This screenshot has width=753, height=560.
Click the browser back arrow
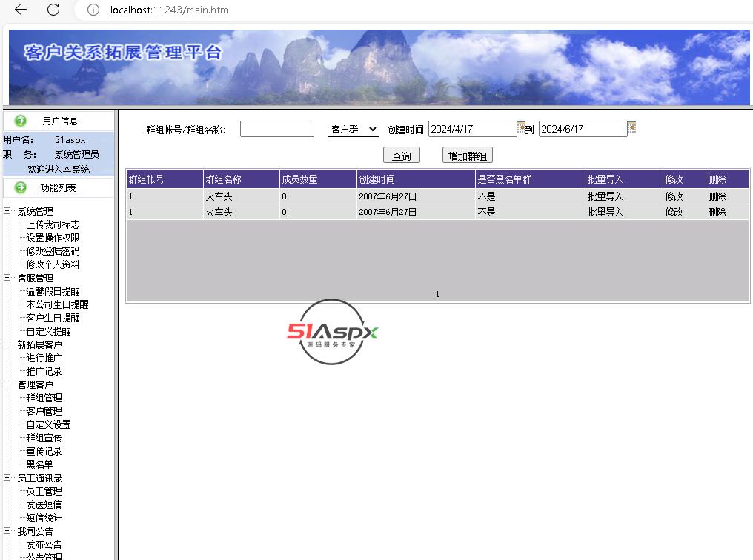[x=21, y=10]
